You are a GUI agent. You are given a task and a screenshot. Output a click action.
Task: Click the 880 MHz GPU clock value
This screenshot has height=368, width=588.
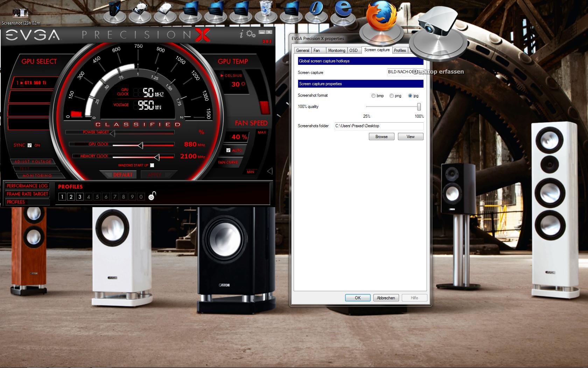pyautogui.click(x=195, y=144)
